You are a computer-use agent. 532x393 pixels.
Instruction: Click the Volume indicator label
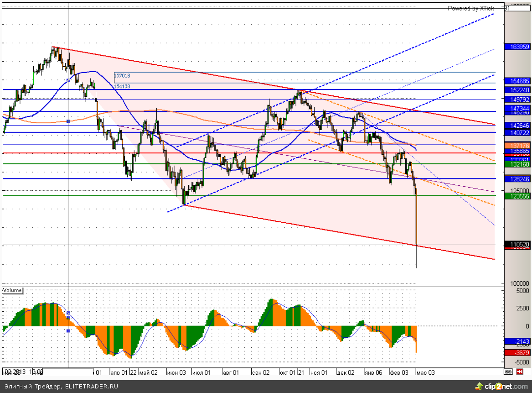pyautogui.click(x=12, y=290)
